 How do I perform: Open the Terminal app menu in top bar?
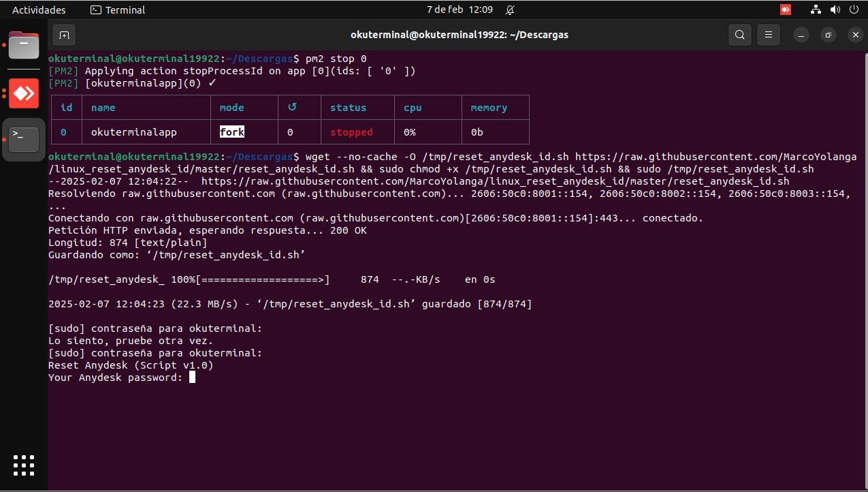point(118,10)
